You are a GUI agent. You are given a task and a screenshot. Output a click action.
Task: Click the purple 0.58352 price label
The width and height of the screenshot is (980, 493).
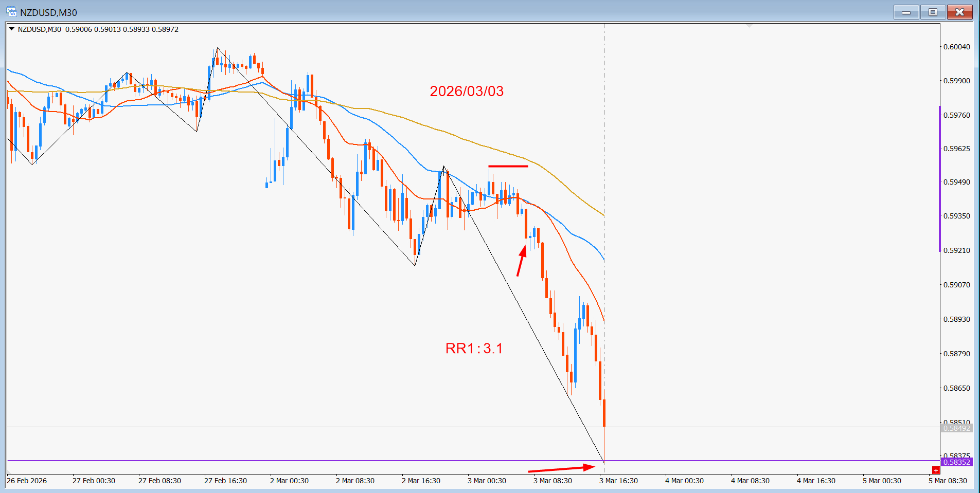pyautogui.click(x=956, y=462)
